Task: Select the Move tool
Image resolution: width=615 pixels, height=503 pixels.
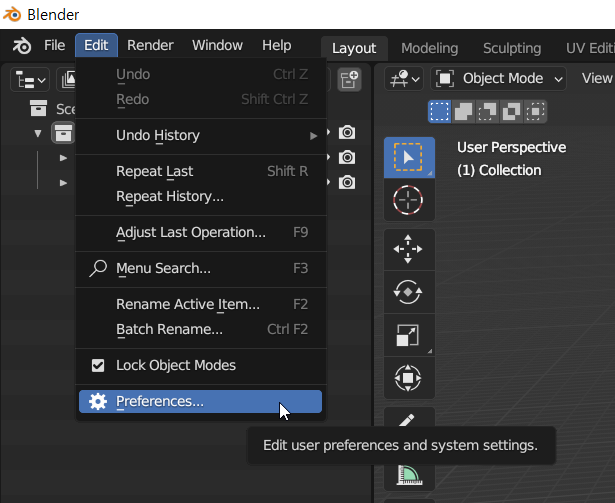Action: pos(409,249)
